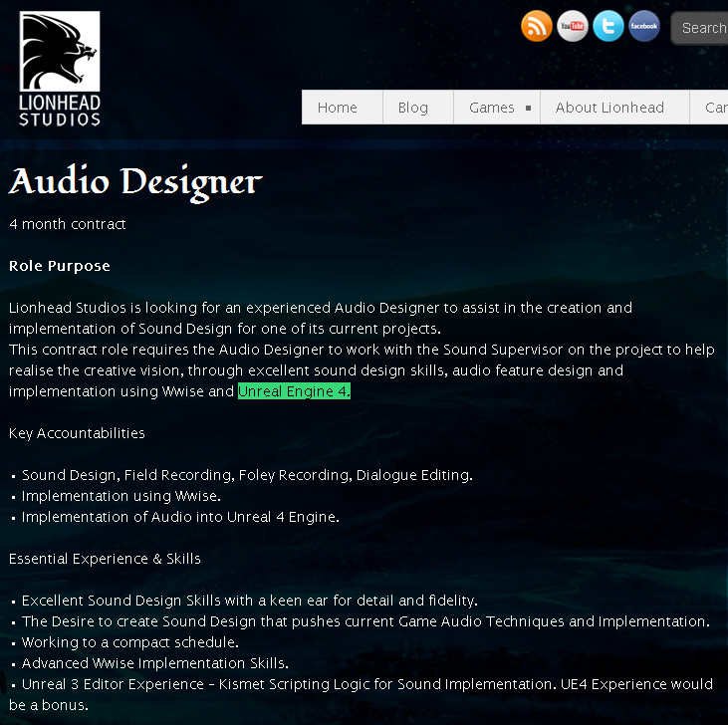Viewport: 728px width, 725px height.
Task: Click the Implementation using Wwise bullet
Action: pyautogui.click(x=121, y=496)
